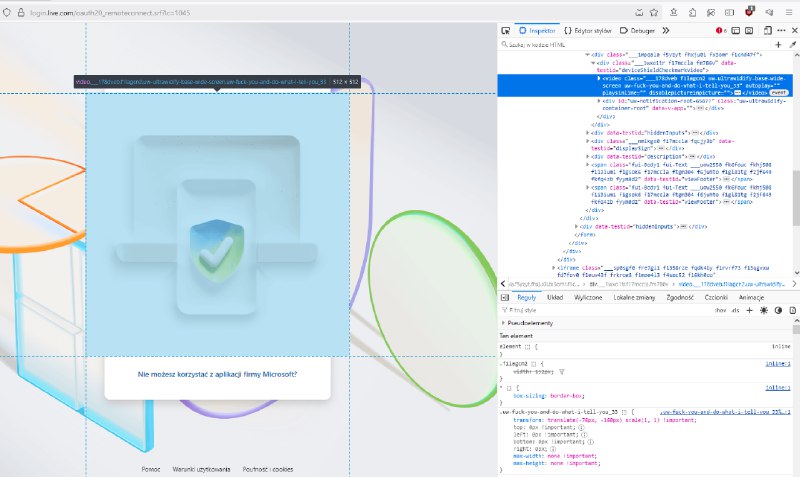Create a new node with the plus icon
The height and width of the screenshot is (477, 800).
tap(778, 45)
